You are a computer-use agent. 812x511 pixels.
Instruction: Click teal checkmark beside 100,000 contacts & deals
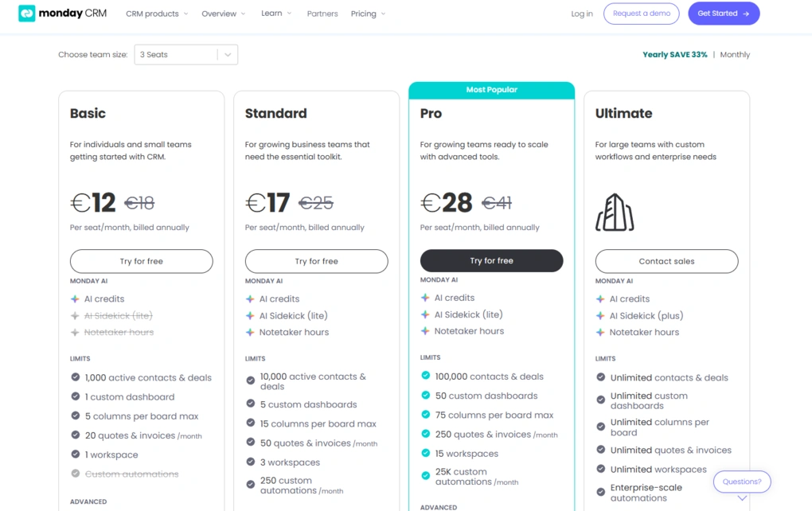[426, 376]
